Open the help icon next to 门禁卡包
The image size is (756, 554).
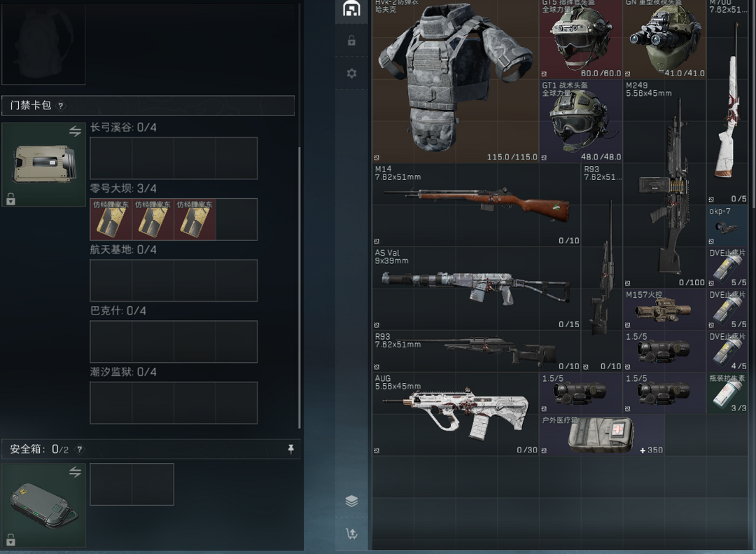pyautogui.click(x=61, y=106)
